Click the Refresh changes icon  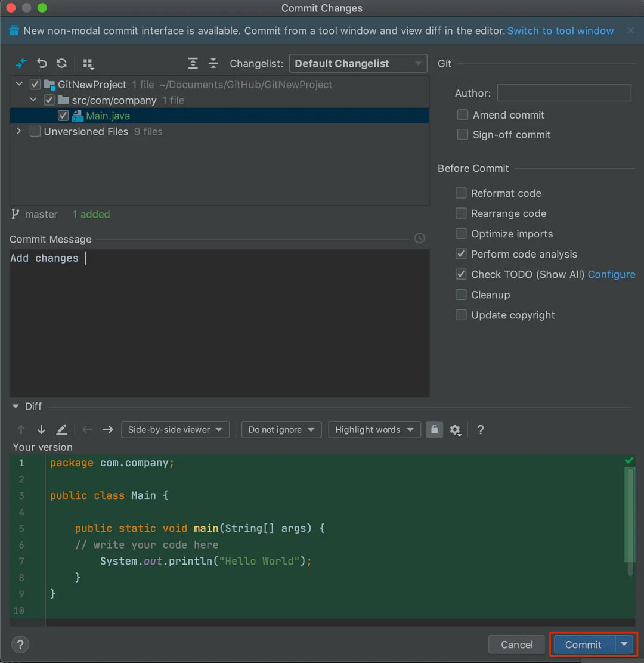pos(62,63)
